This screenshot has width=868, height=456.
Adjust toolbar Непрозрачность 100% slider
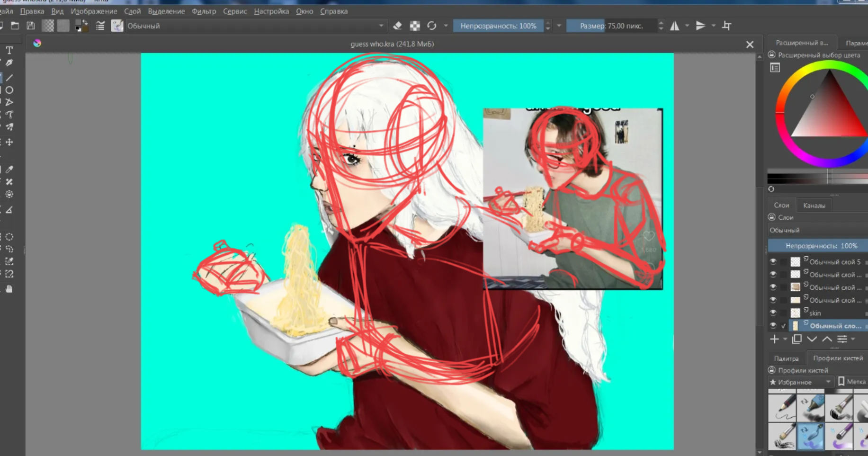click(x=498, y=26)
